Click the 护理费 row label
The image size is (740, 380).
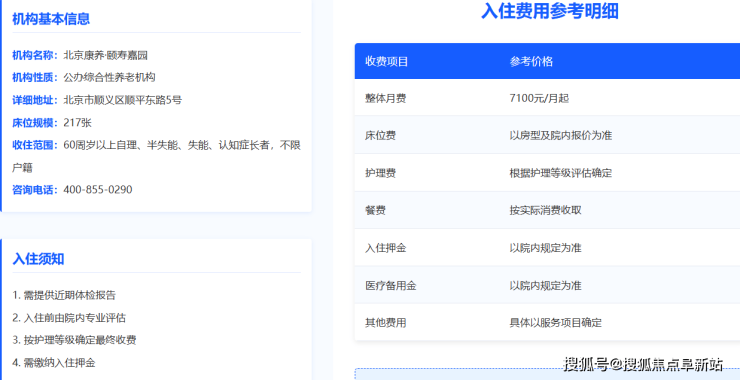(380, 173)
